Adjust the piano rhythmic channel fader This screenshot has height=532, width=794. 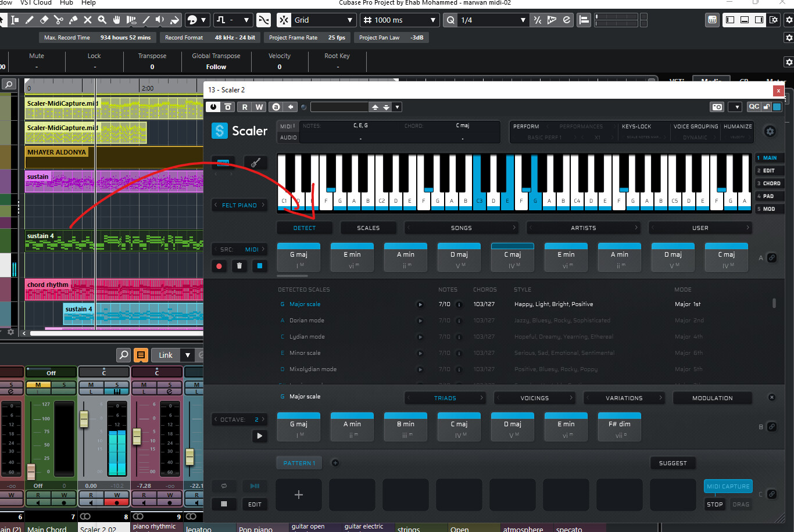click(137, 437)
